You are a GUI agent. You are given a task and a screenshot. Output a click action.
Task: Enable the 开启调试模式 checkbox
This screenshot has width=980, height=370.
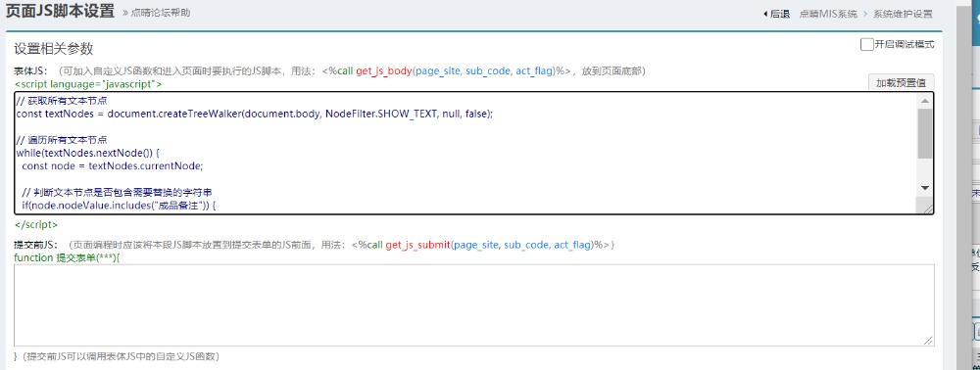click(866, 44)
